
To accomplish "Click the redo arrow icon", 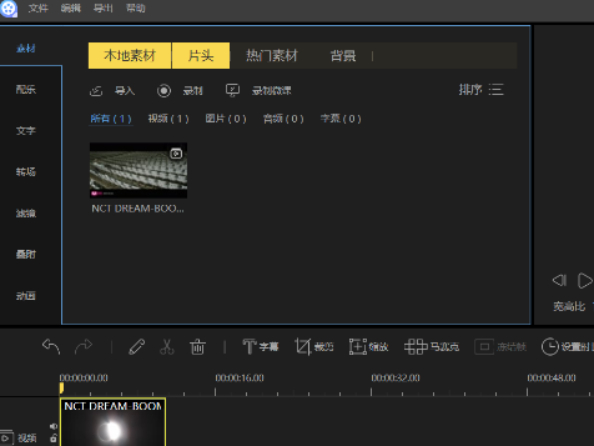I will [83, 346].
